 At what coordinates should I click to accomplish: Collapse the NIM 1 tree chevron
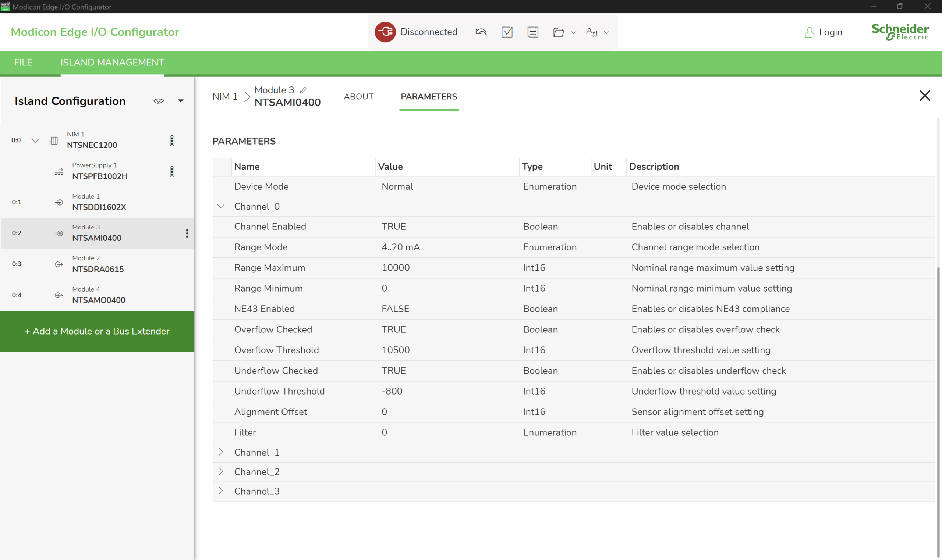[35, 140]
